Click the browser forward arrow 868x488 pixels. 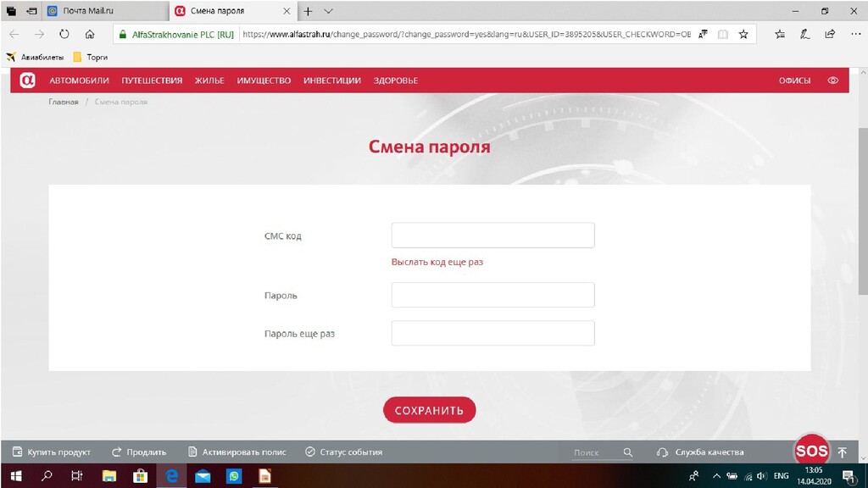coord(39,34)
